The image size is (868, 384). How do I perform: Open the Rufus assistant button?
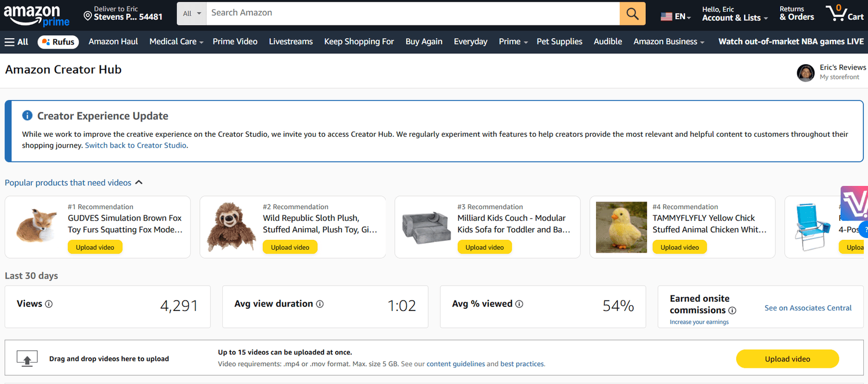[58, 42]
